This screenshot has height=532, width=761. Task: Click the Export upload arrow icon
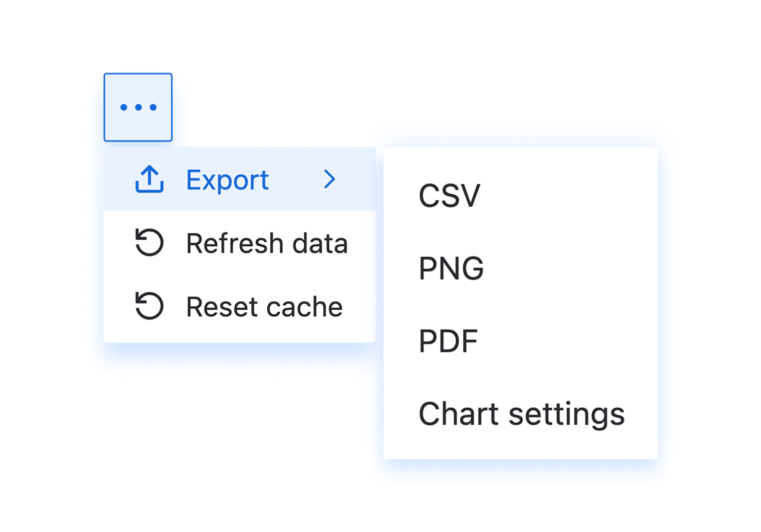(149, 179)
